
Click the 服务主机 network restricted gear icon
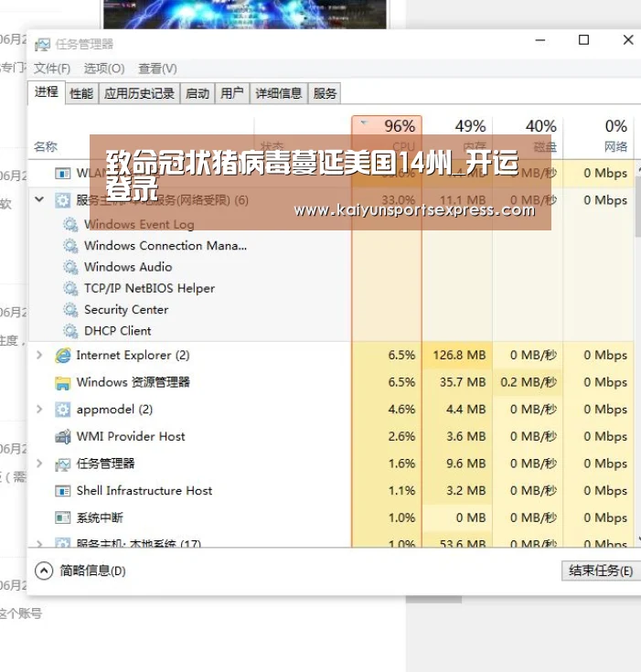coord(62,200)
